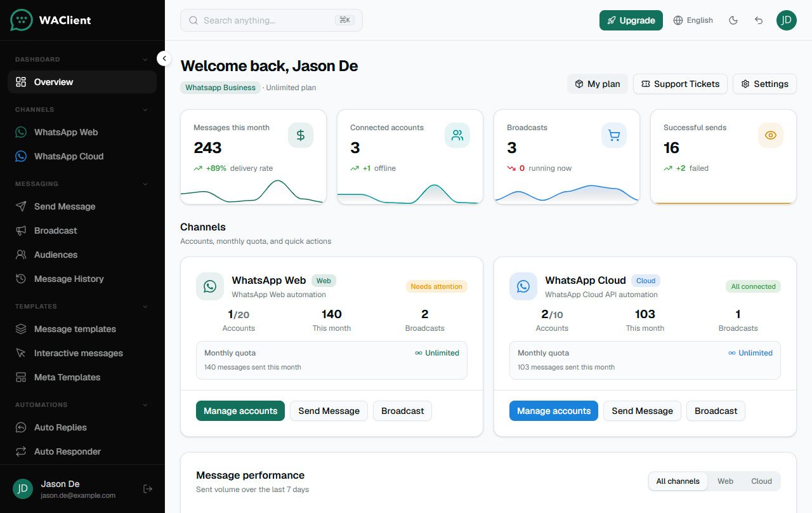Click the Auto Replies icon
812x513 pixels.
[21, 427]
